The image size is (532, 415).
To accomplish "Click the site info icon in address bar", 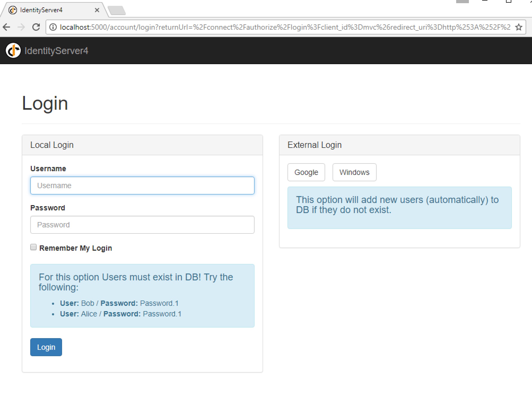I will 53,27.
